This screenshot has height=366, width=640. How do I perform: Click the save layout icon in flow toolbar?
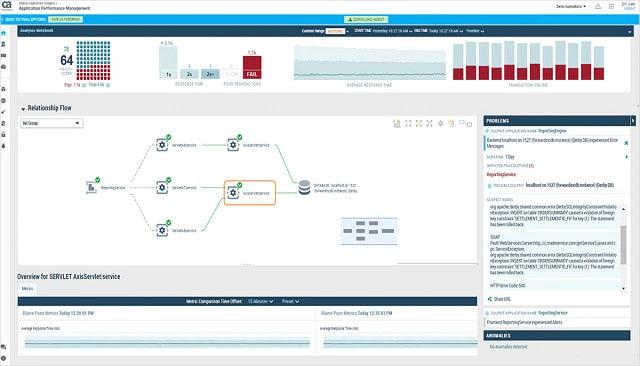tap(397, 123)
